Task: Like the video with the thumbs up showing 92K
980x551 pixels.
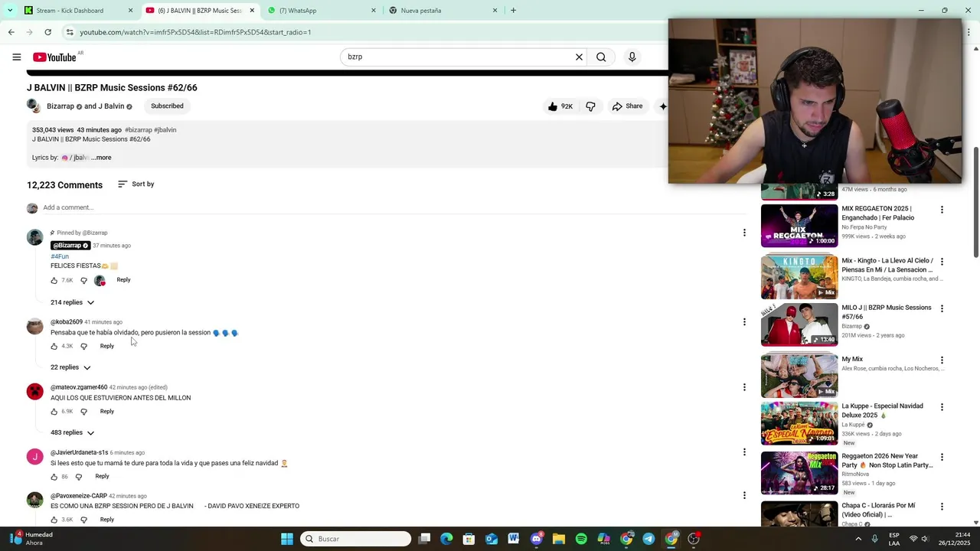Action: [x=560, y=106]
